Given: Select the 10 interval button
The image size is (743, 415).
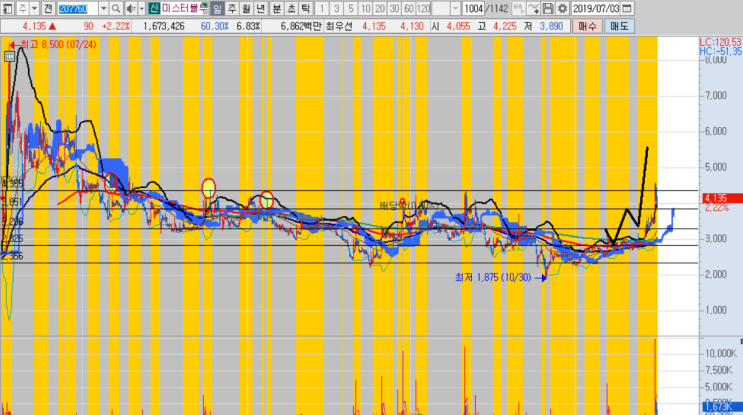Looking at the screenshot, I should click(365, 8).
